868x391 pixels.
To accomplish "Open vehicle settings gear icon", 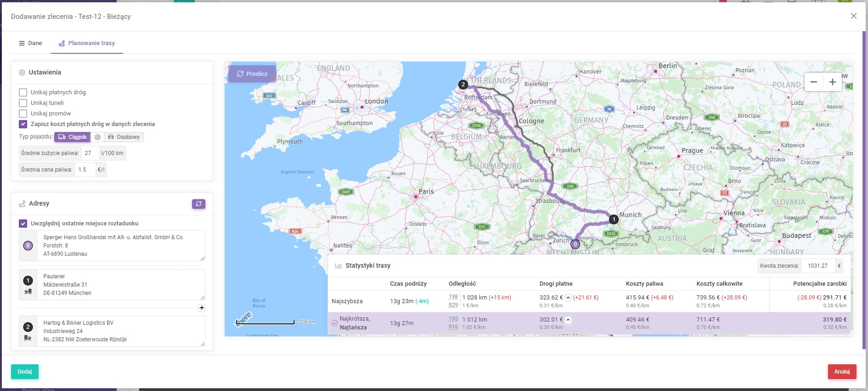I will 97,137.
